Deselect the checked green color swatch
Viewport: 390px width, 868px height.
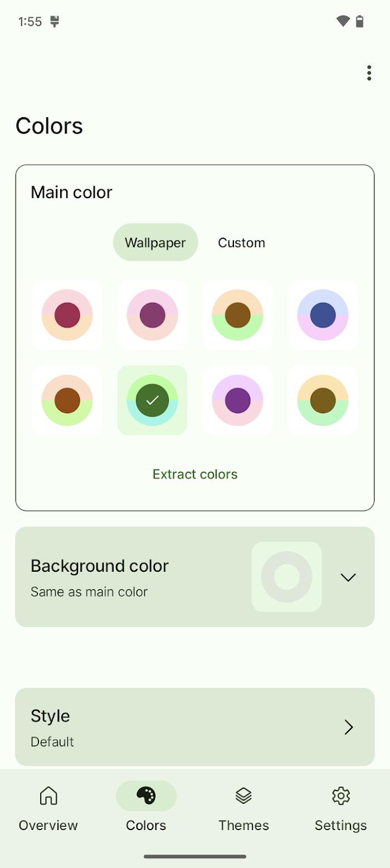pos(152,400)
